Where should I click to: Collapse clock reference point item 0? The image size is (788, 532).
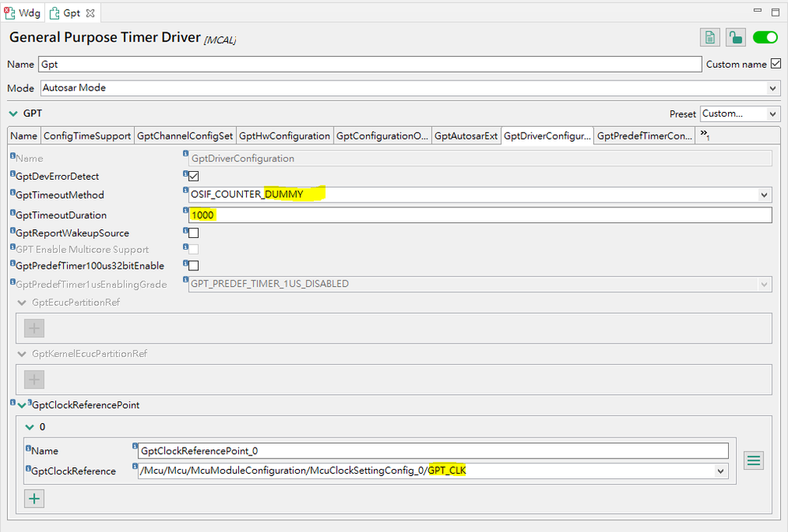pos(30,427)
